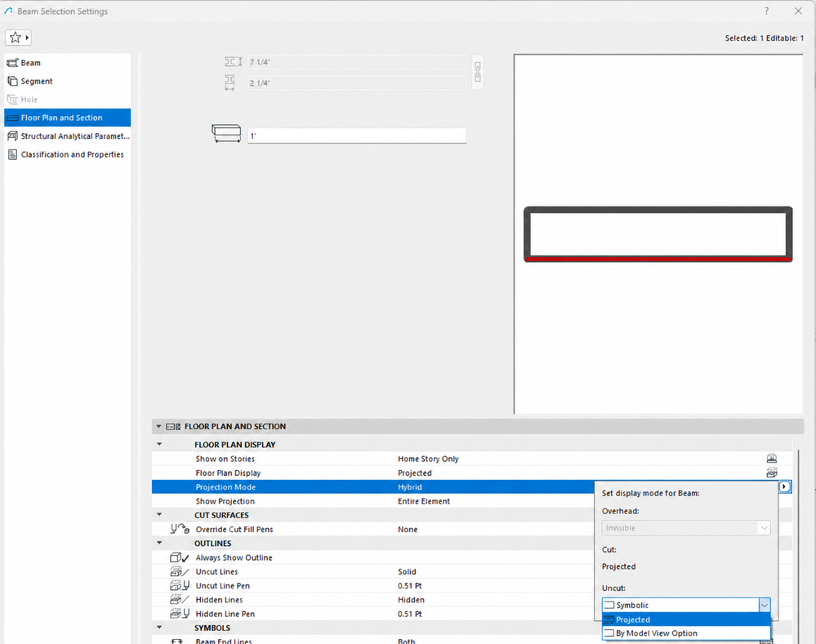The height and width of the screenshot is (644, 816).
Task: Click the beam preview image
Action: [658, 234]
